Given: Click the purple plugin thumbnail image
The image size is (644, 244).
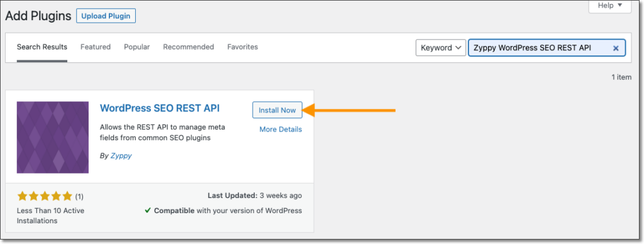Looking at the screenshot, I should tap(53, 137).
